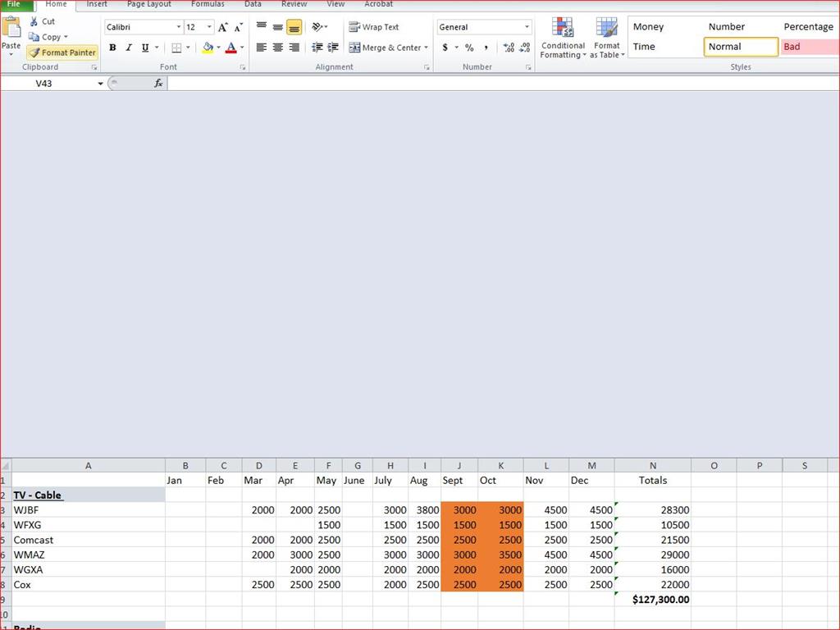840x630 pixels.
Task: Open the Calibri font name dropdown
Action: [x=179, y=27]
